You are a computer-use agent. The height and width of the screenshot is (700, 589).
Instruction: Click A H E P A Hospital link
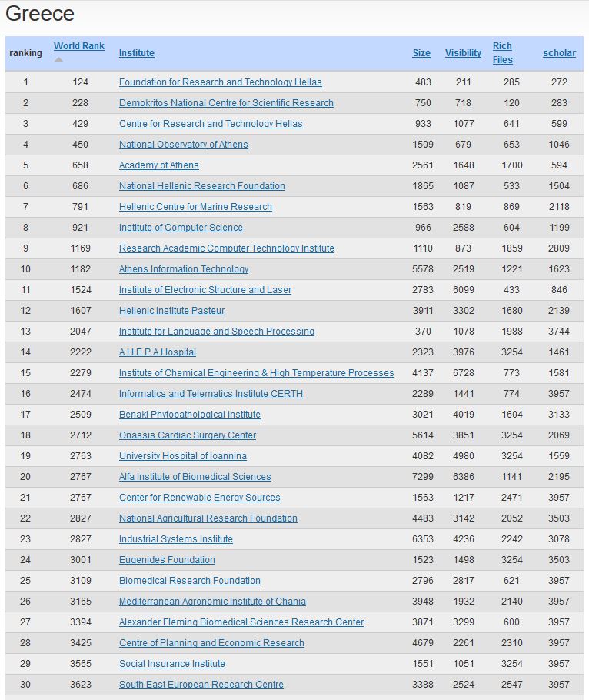click(157, 352)
